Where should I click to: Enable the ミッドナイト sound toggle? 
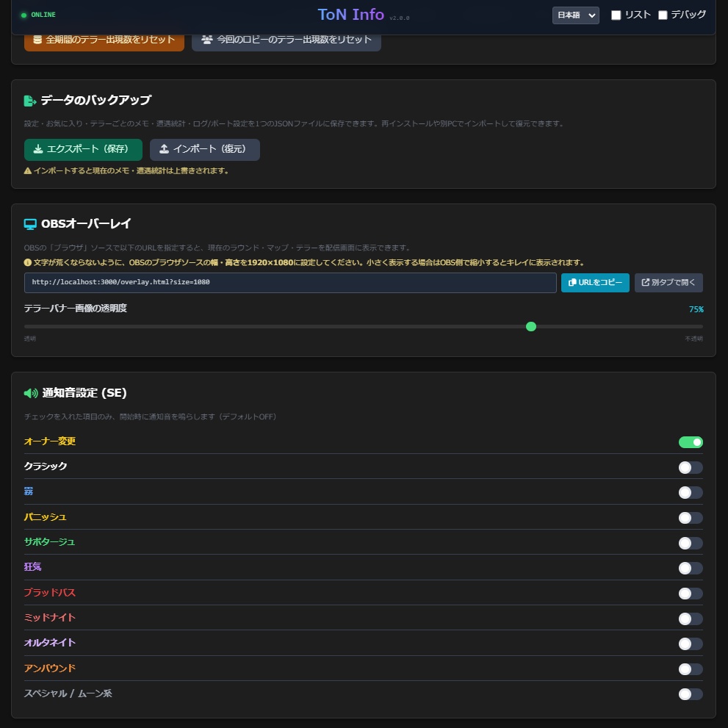click(x=691, y=619)
